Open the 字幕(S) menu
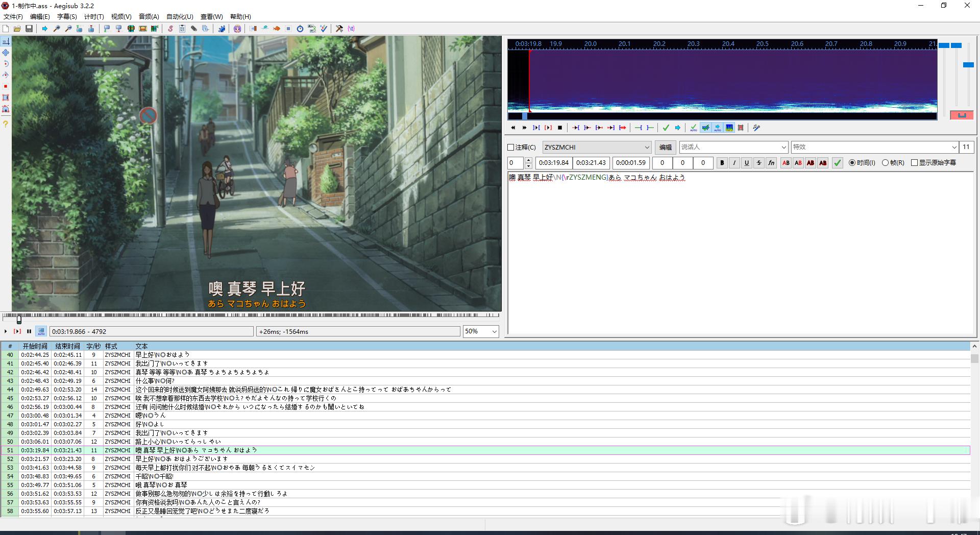 tap(67, 17)
